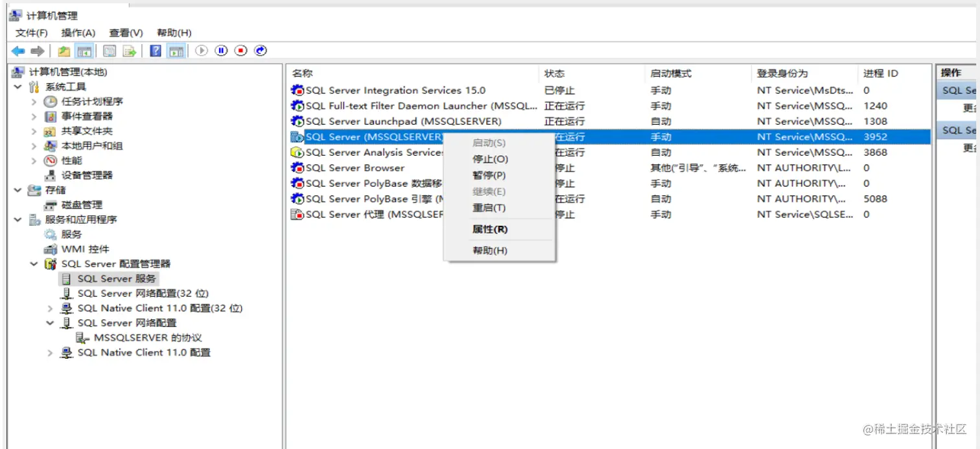The height and width of the screenshot is (449, 980).
Task: Select SQL Server PolyBase 引擎 row
Action: [608, 199]
